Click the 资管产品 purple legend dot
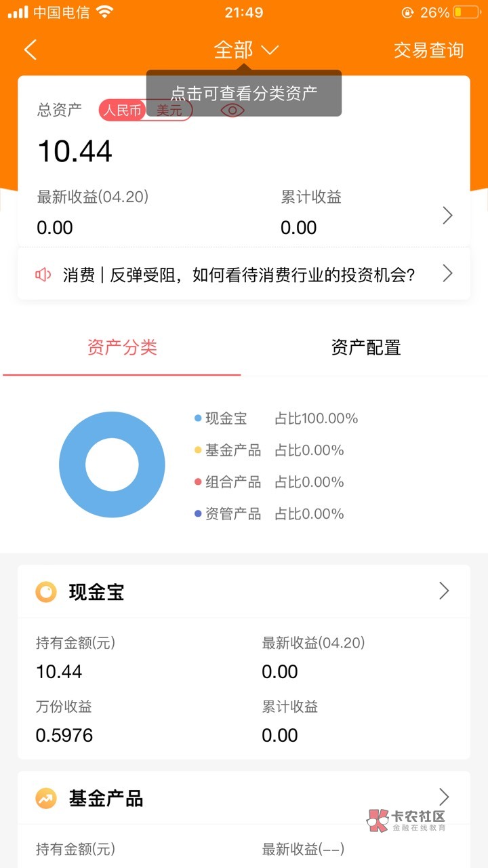The image size is (488, 868). [x=198, y=514]
